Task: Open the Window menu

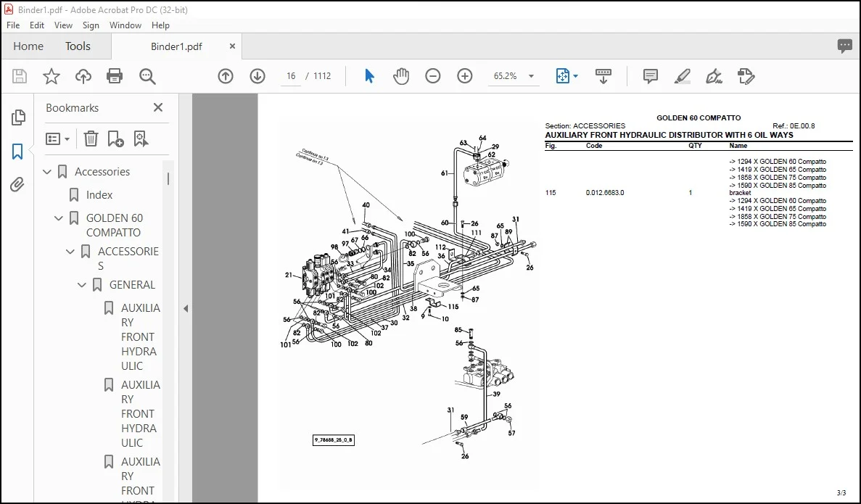Action: click(x=125, y=25)
